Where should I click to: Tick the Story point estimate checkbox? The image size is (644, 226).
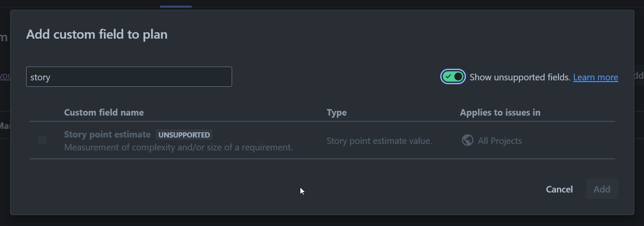click(42, 140)
